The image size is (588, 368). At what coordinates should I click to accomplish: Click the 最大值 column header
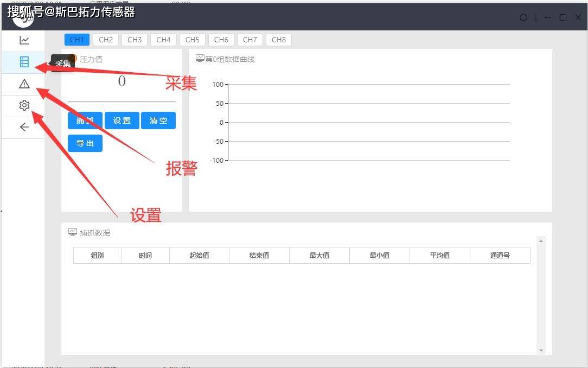[319, 256]
